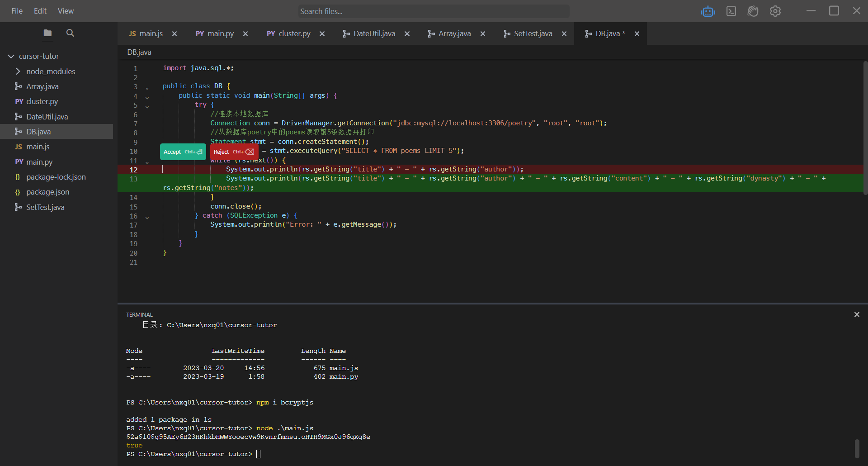
Task: Click the DB.java breadcrumb label
Action: 139,52
